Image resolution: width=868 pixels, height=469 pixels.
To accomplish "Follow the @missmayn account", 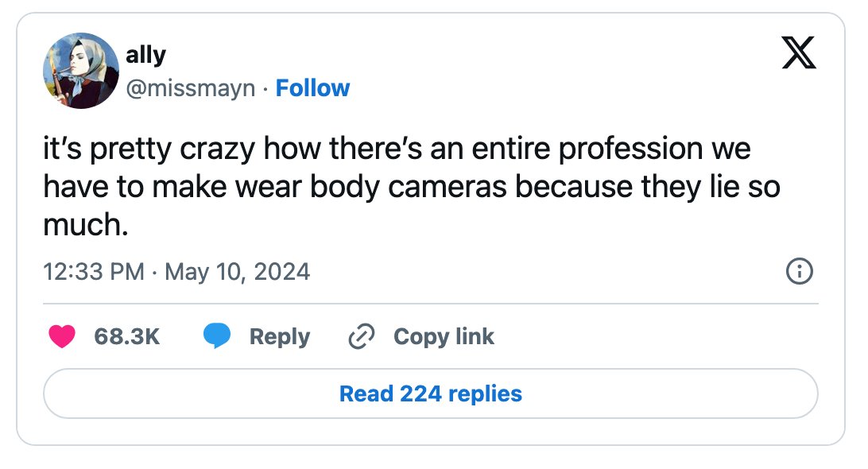I will [x=312, y=88].
